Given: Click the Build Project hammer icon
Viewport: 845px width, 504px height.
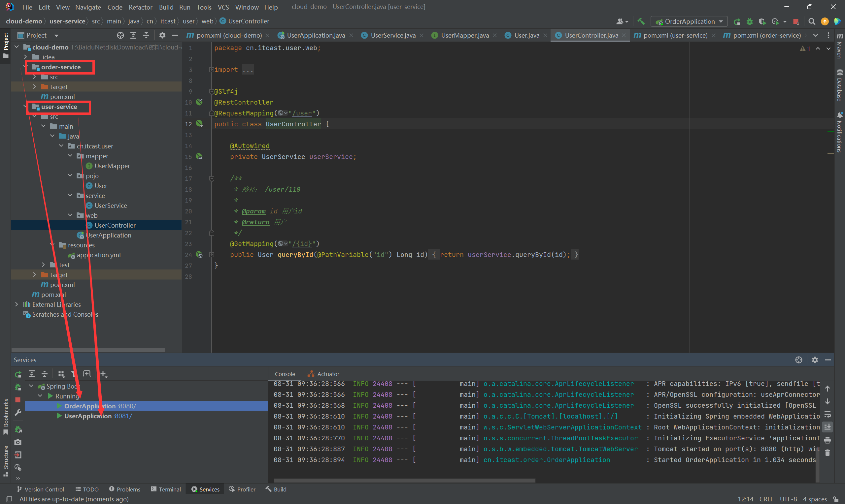Looking at the screenshot, I should click(641, 21).
